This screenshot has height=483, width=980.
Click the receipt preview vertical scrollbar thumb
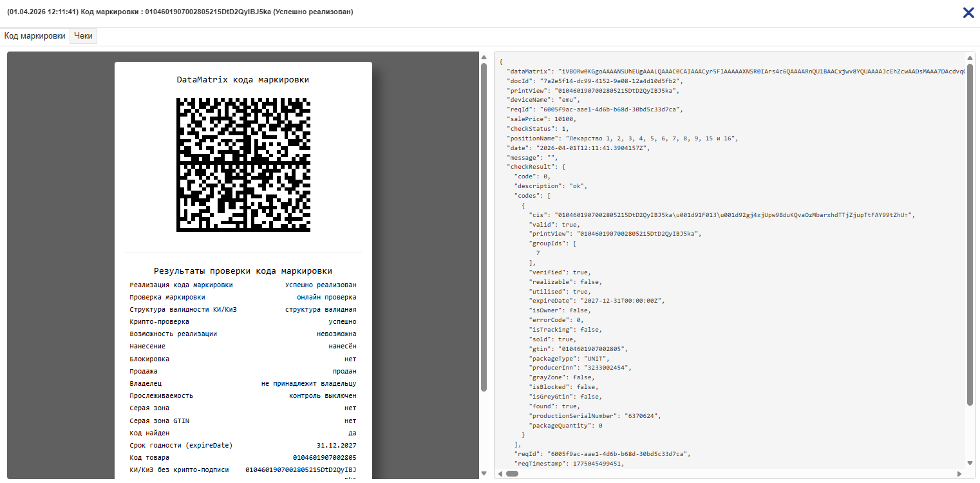[x=484, y=225]
